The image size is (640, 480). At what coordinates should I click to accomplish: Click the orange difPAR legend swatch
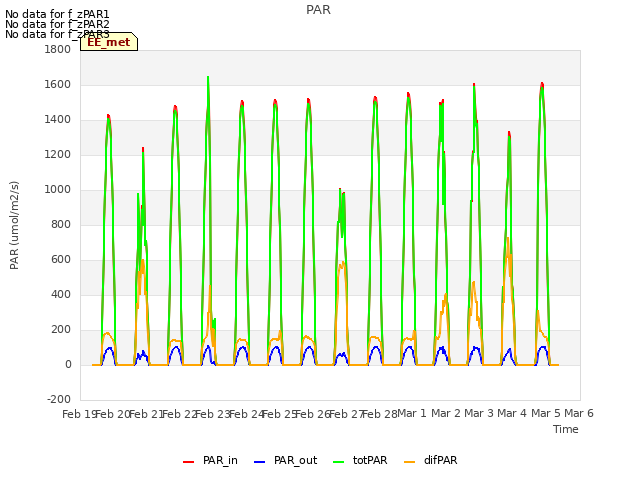click(410, 462)
